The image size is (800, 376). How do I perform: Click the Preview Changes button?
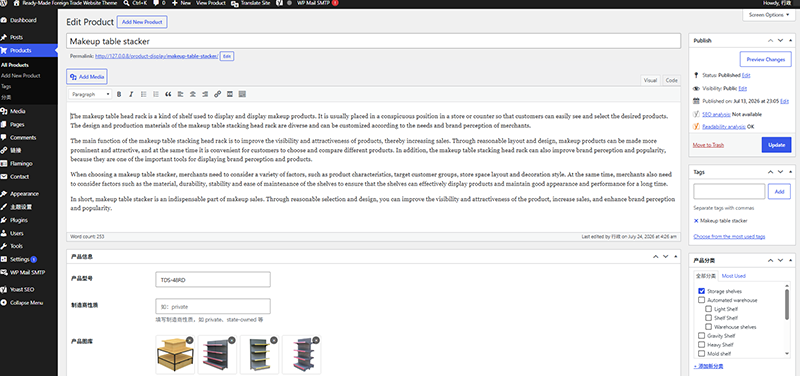(x=765, y=59)
